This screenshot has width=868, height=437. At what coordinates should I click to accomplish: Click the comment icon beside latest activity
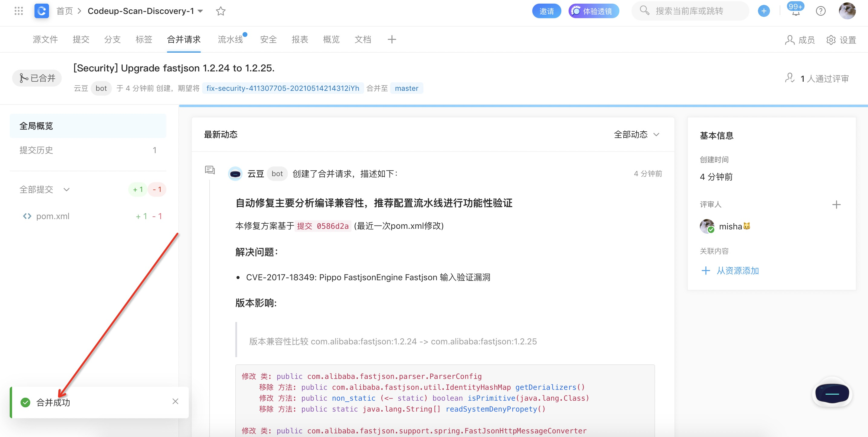point(210,170)
